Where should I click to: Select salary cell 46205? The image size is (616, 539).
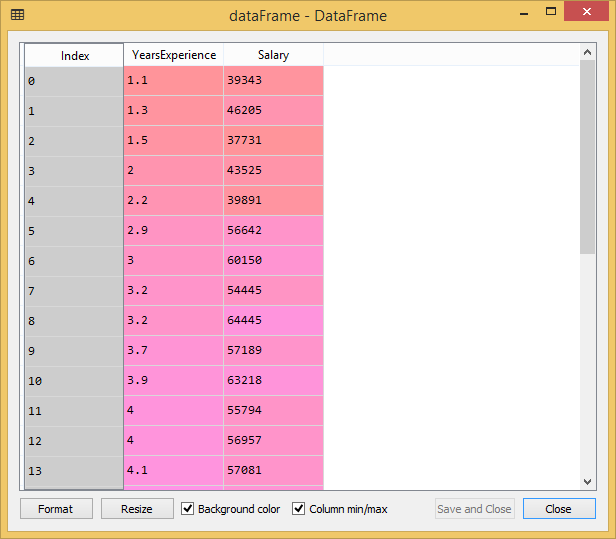tap(273, 111)
